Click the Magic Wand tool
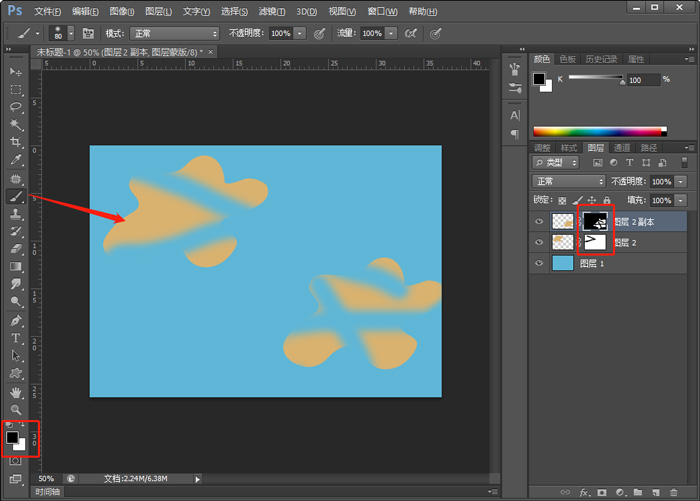700x501 pixels. click(15, 125)
